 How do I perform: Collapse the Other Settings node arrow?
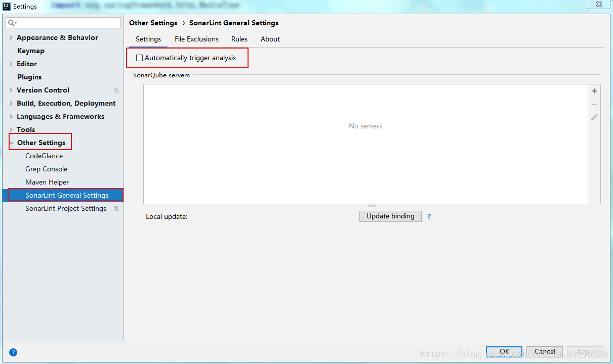[x=11, y=143]
